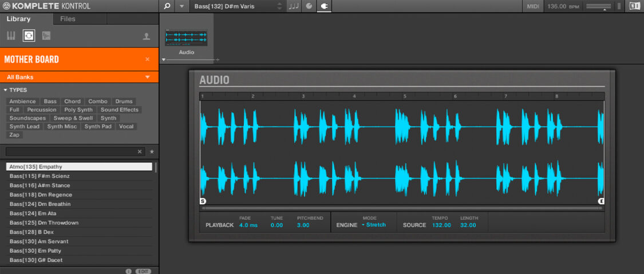This screenshot has height=274, width=644.
Task: Toggle the Synth Pad type tag
Action: (x=98, y=126)
